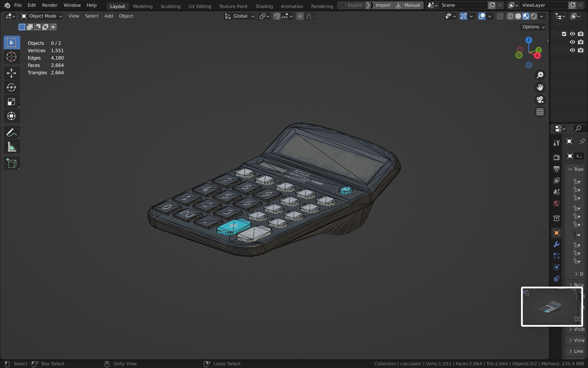The height and width of the screenshot is (368, 588).
Task: Switch to rendered viewport shading
Action: point(533,16)
